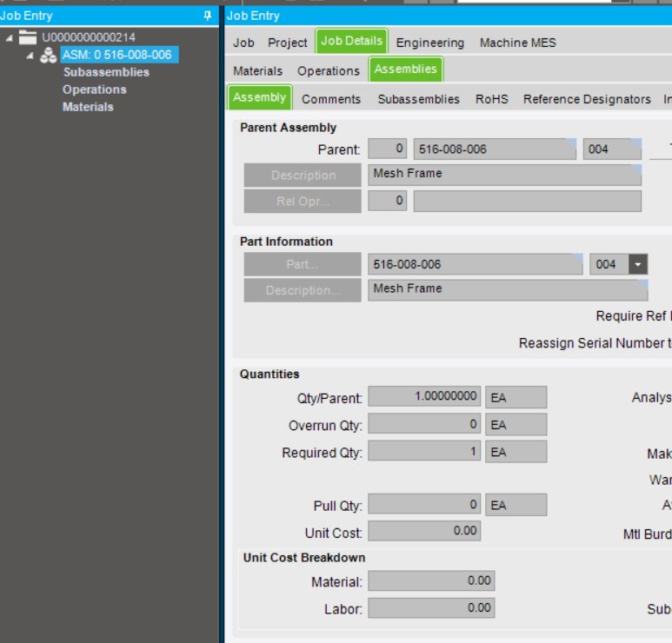672x643 pixels.
Task: Switch to the Engineering tab
Action: point(429,43)
